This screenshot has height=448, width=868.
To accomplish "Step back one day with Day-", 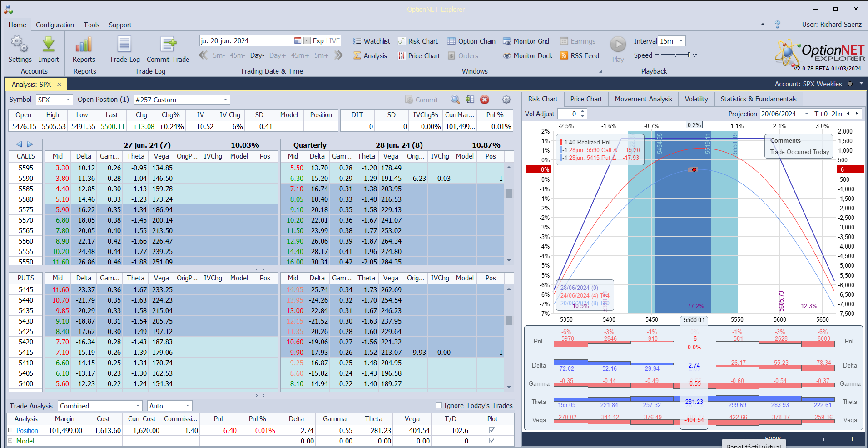I will click(x=257, y=55).
